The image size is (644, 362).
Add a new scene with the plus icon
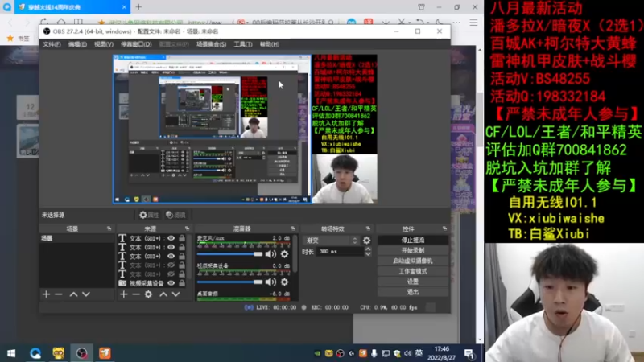46,294
